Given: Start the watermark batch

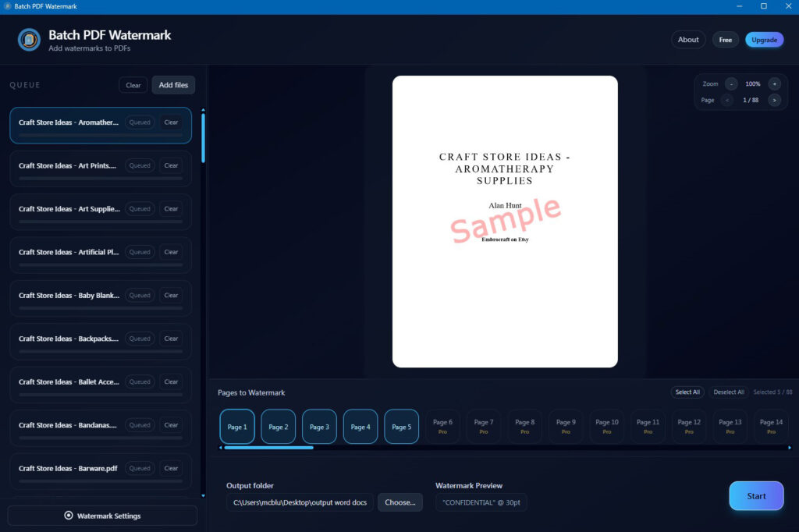Looking at the screenshot, I should click(756, 496).
